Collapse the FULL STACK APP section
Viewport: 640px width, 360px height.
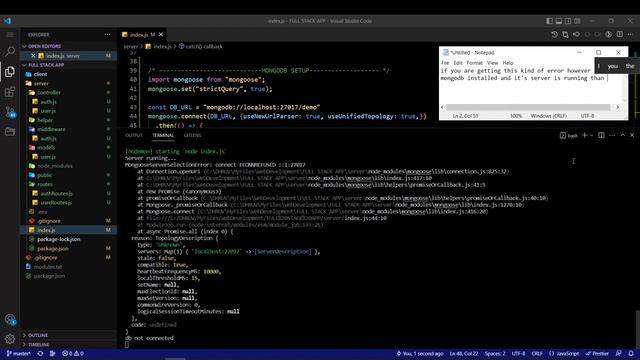tap(68, 65)
